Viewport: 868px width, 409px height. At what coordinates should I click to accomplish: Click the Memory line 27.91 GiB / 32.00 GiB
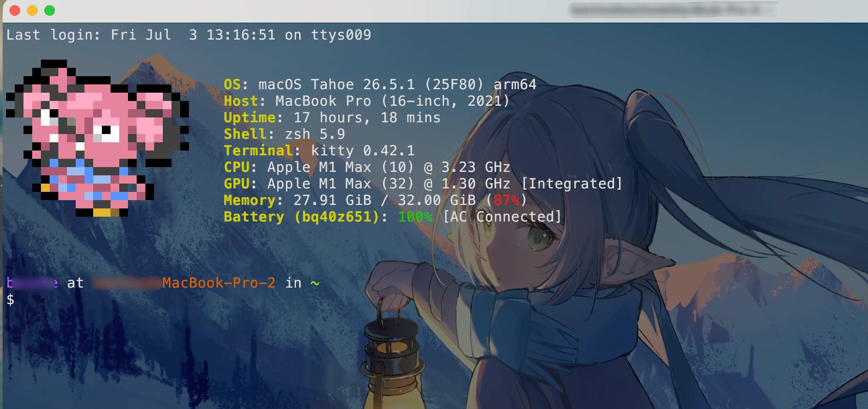point(375,200)
